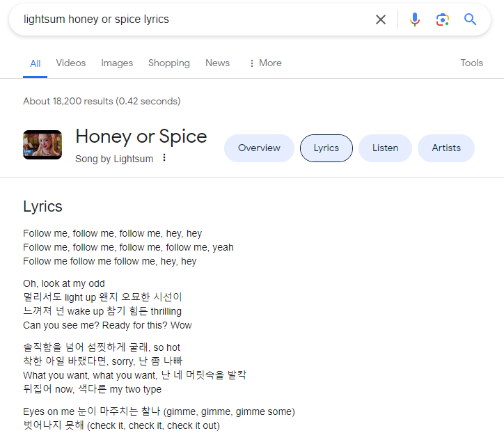Click lyric line starting 'What you want, what you want'
This screenshot has height=433, width=504.
click(x=134, y=375)
